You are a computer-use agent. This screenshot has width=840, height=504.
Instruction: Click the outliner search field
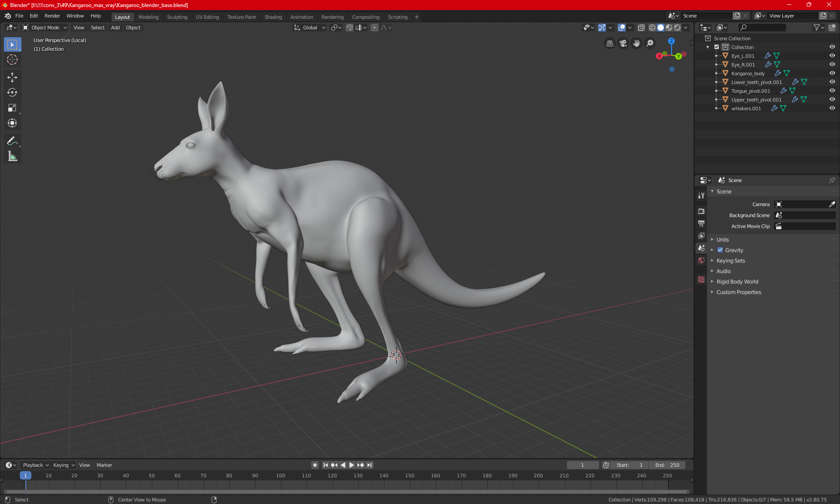[x=762, y=28]
